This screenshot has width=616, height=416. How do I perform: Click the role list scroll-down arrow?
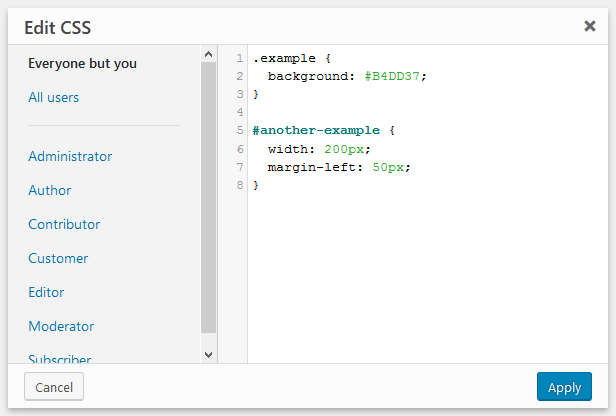[x=209, y=355]
